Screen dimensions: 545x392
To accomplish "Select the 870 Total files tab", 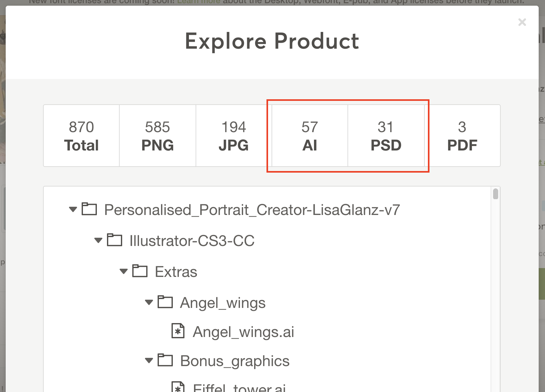I will pyautogui.click(x=81, y=136).
